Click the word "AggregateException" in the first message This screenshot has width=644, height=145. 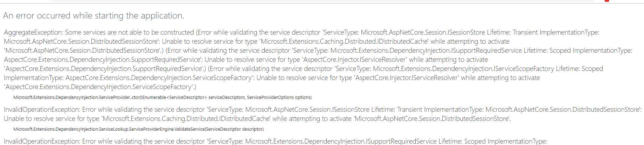[33, 32]
